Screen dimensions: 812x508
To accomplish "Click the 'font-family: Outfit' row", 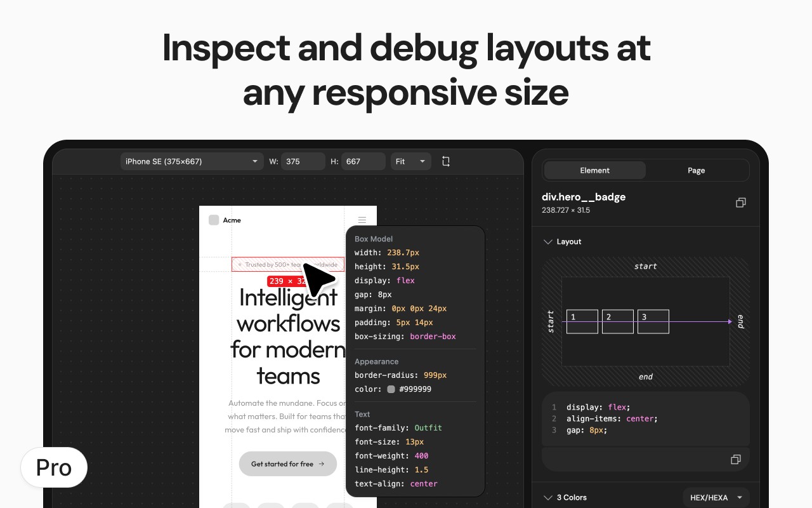I will click(398, 428).
